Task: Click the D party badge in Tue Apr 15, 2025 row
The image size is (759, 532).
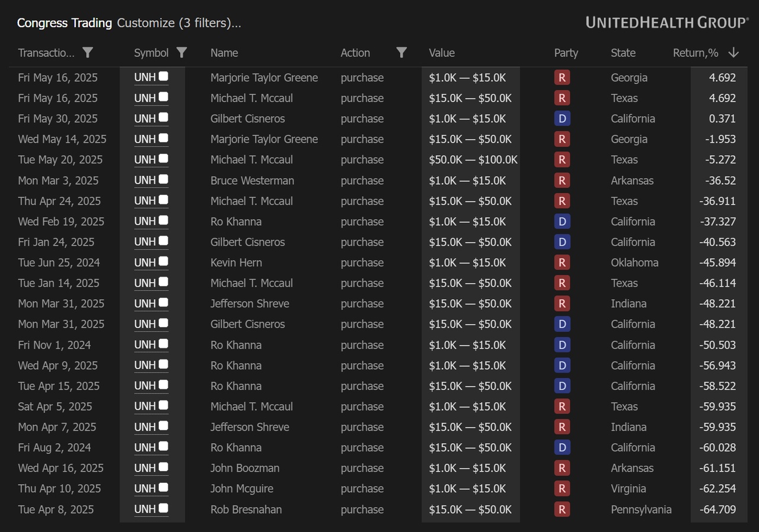Action: coord(562,386)
